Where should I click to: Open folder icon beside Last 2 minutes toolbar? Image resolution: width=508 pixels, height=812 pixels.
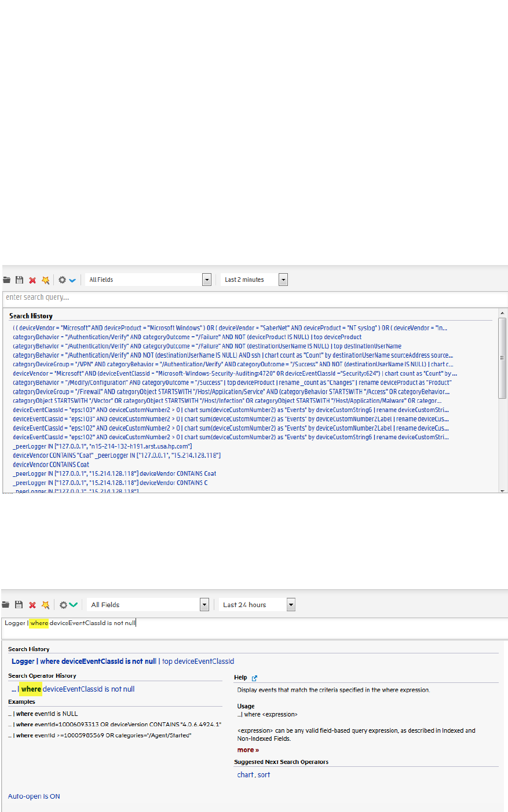coord(6,280)
